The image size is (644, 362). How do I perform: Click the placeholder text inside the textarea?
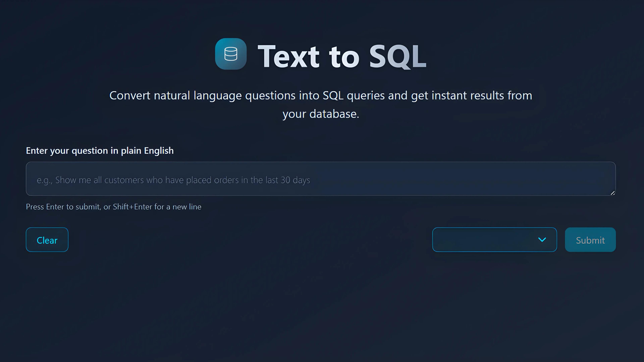(x=173, y=180)
